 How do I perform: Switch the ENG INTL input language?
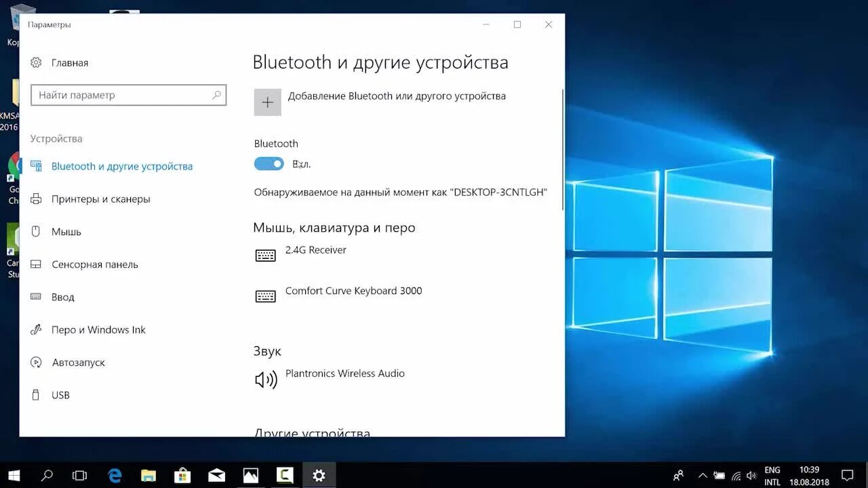772,476
